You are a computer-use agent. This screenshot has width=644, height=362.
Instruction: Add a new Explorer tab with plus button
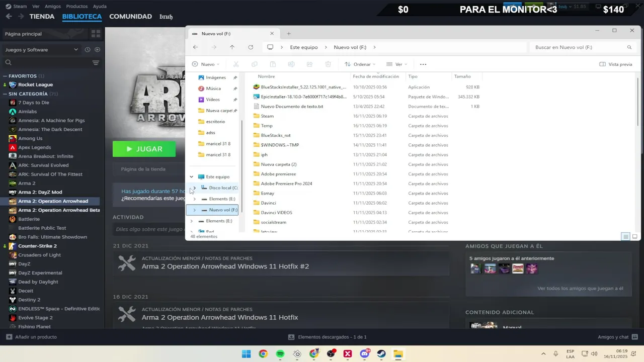(x=289, y=34)
